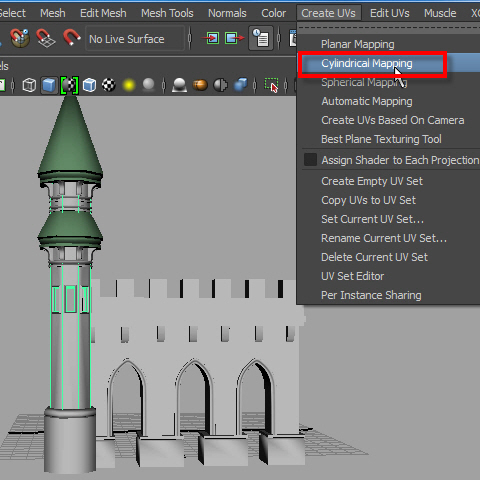Turn on use all lights yellow bulb icon
The image size is (480, 480).
(129, 85)
